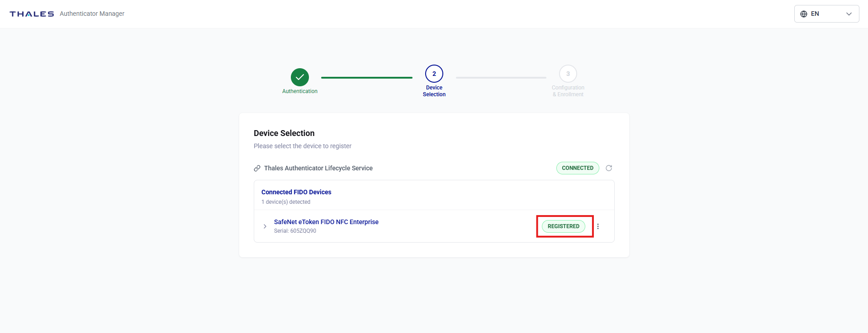This screenshot has height=333, width=868.
Task: Expand the SafeNet eToken device row
Action: (x=265, y=226)
